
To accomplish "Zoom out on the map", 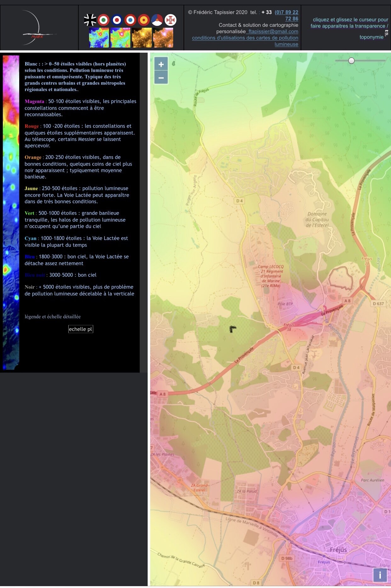I will click(161, 78).
